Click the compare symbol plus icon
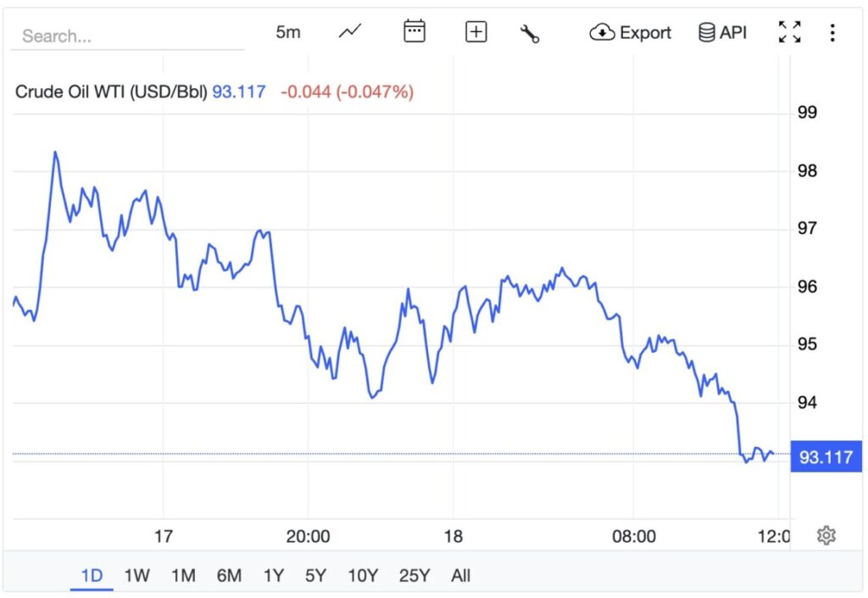The image size is (868, 598). pos(476,31)
